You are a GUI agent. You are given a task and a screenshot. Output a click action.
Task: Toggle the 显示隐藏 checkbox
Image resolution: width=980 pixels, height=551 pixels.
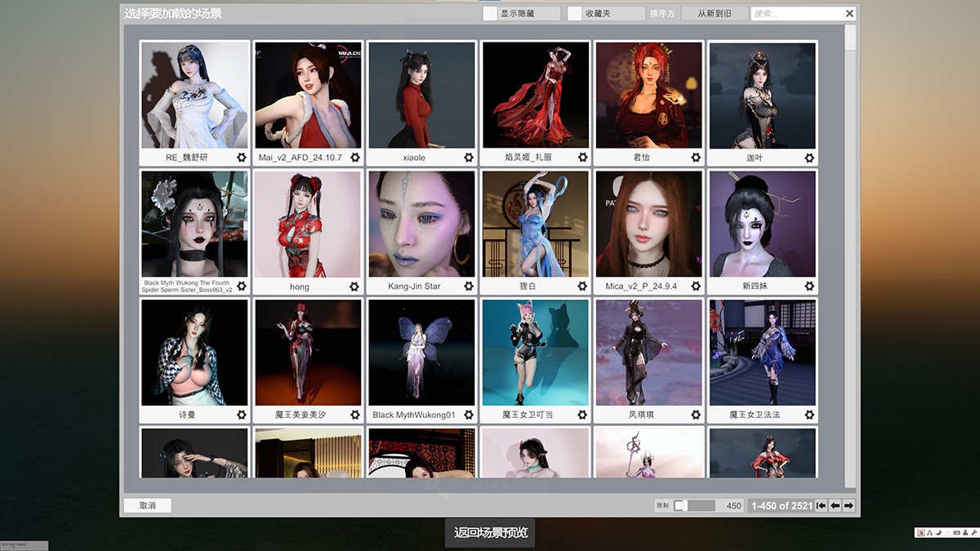click(x=489, y=14)
